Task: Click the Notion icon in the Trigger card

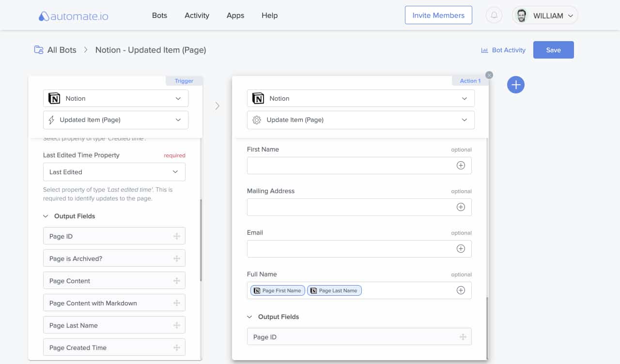Action: [x=54, y=98]
